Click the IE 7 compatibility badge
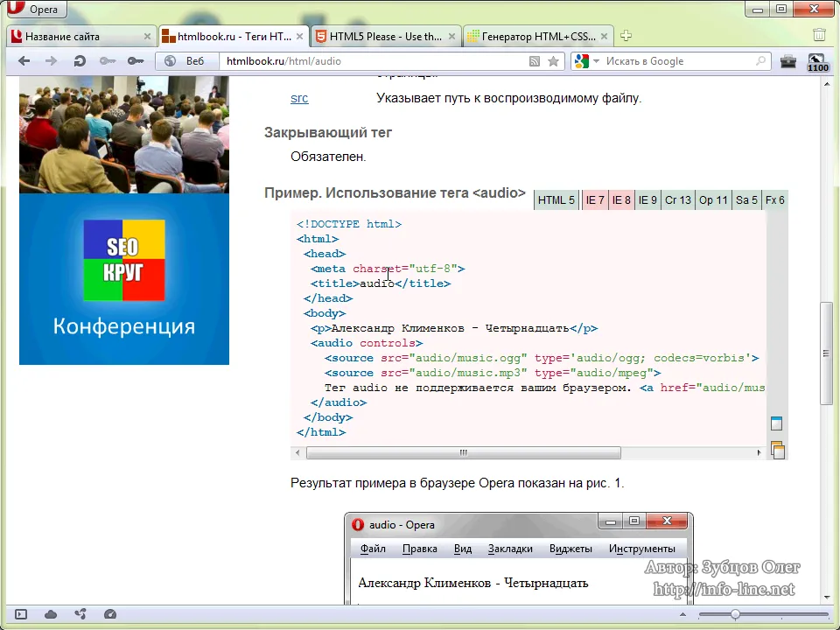840x630 pixels. pos(595,199)
